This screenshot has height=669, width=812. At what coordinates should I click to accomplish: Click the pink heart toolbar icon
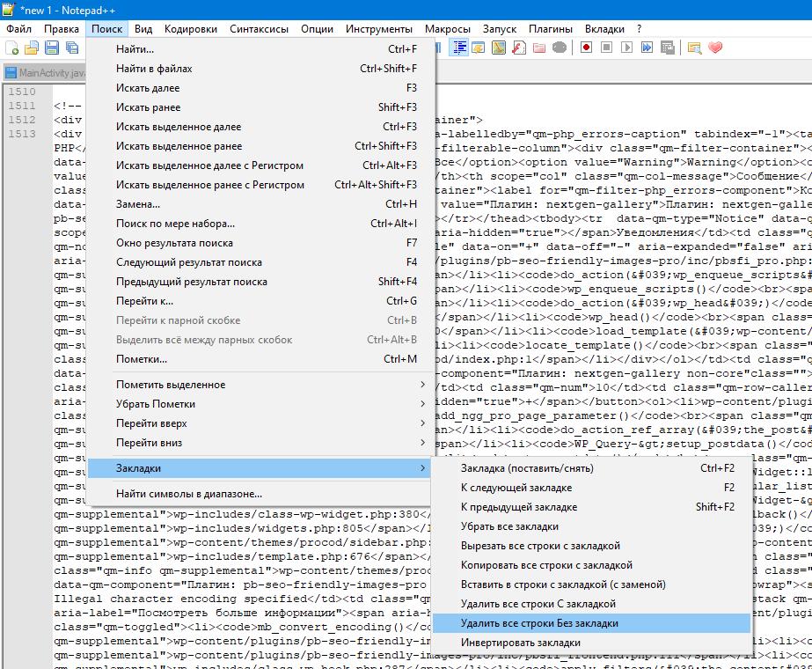tap(715, 48)
